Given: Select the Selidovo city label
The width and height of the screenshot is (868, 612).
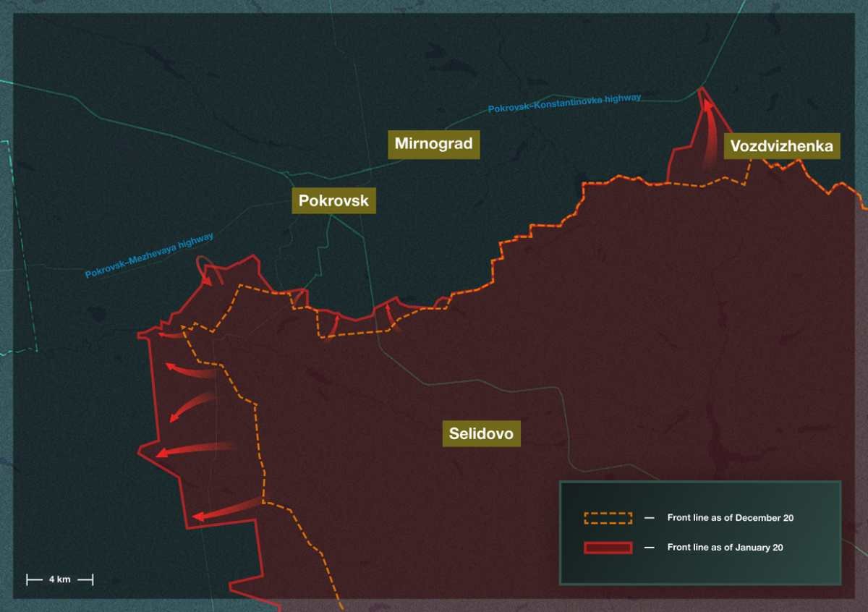Looking at the screenshot, I should pyautogui.click(x=481, y=433).
